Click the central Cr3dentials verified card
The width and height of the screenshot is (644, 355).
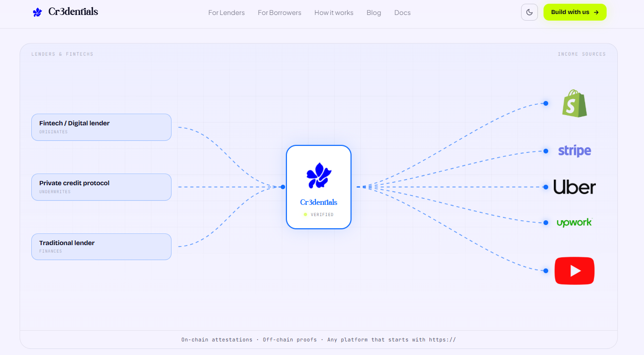pyautogui.click(x=319, y=187)
